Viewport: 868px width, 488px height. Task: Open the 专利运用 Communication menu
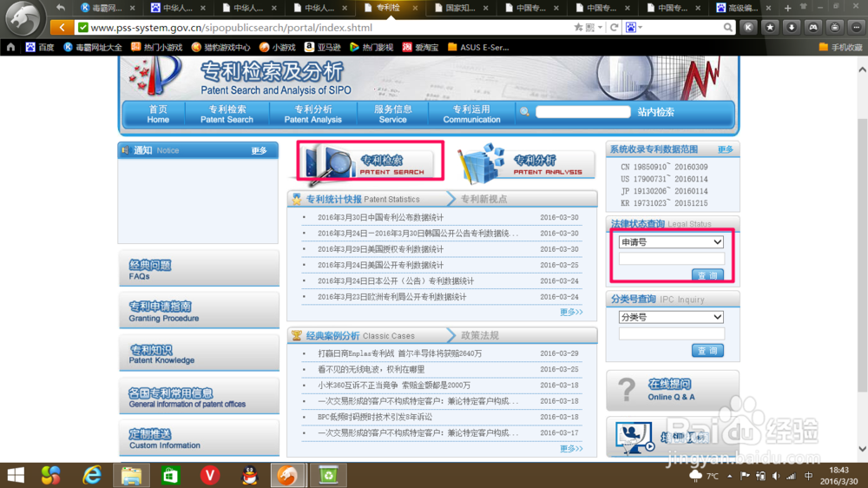(471, 114)
